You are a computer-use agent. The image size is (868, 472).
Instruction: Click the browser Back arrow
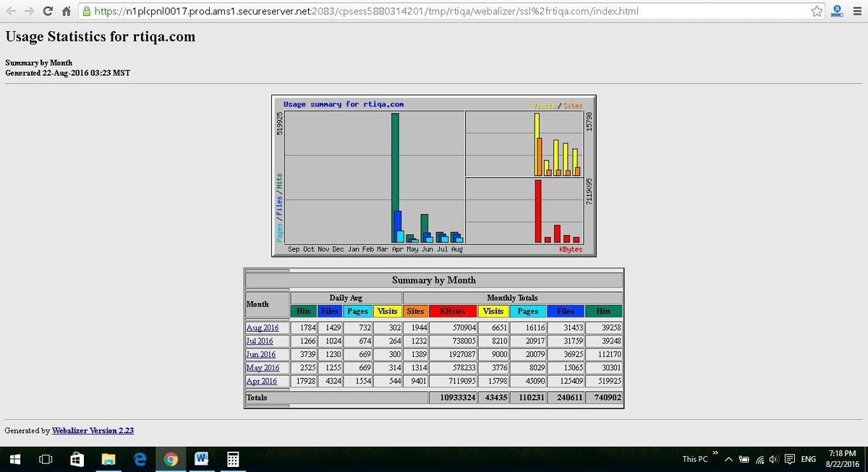pos(11,12)
